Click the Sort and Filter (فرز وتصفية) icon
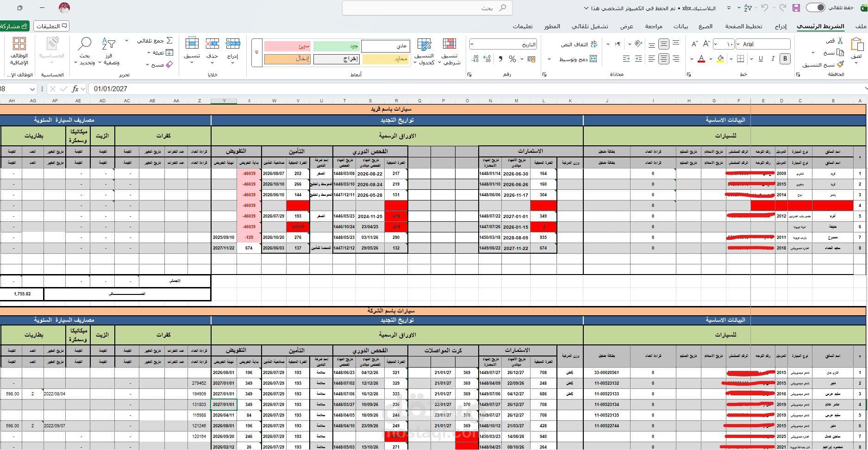 [x=109, y=44]
